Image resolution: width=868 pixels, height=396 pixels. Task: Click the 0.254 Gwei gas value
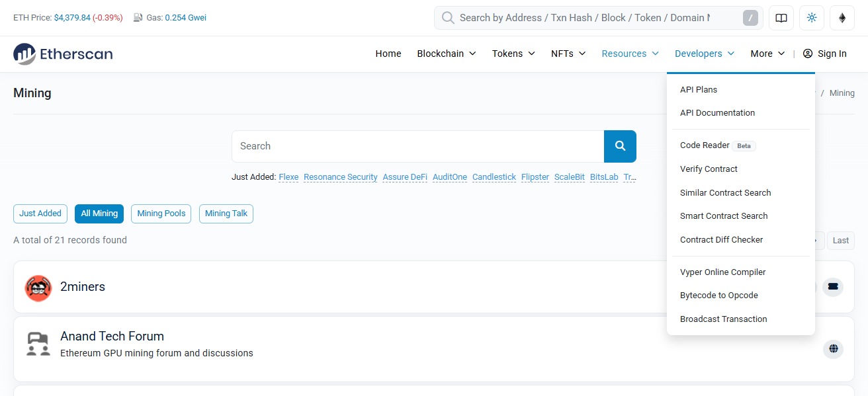pyautogui.click(x=186, y=18)
